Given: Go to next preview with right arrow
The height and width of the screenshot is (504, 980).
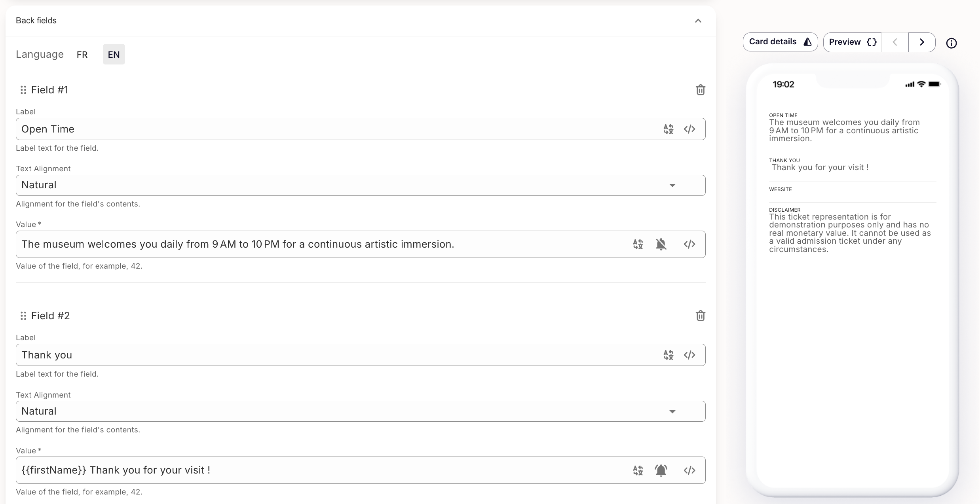Looking at the screenshot, I should pos(921,42).
